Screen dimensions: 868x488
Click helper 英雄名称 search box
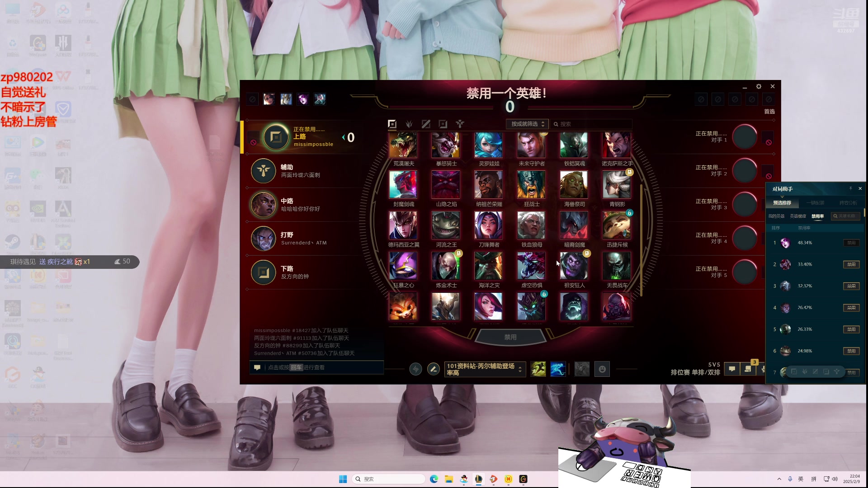[x=845, y=216]
